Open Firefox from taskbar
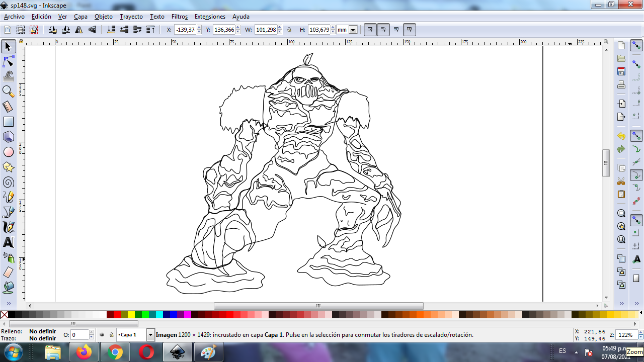 [84, 352]
